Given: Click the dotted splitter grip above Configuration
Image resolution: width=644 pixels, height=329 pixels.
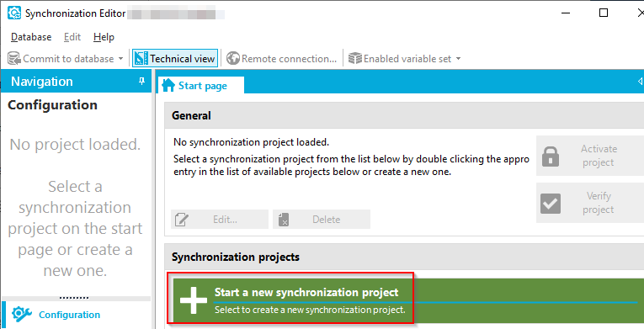Looking at the screenshot, I should pyautogui.click(x=74, y=297).
